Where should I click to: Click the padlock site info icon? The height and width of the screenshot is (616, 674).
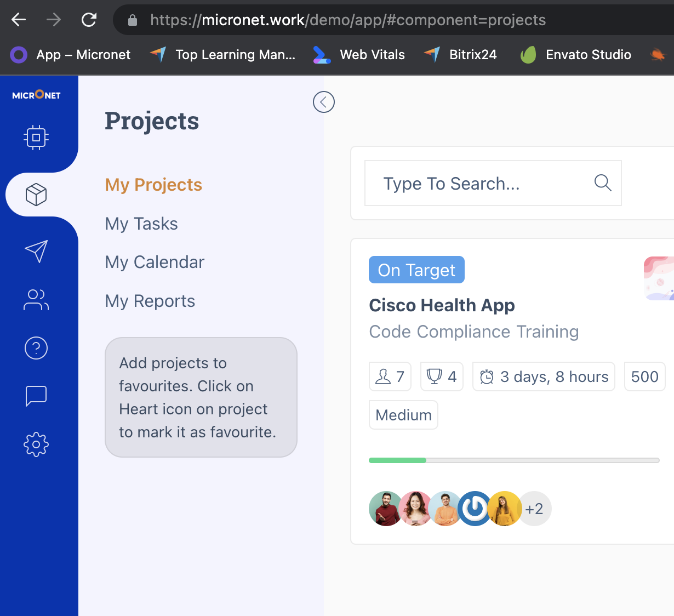(x=132, y=20)
